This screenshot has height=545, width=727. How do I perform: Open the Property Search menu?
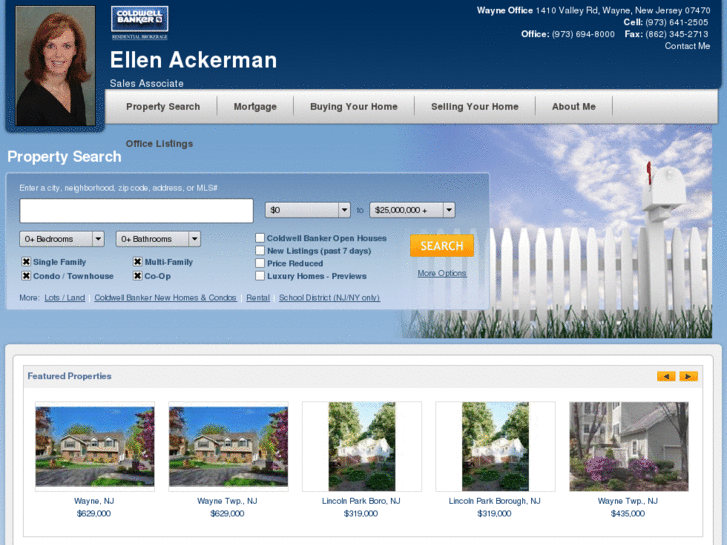coord(163,107)
